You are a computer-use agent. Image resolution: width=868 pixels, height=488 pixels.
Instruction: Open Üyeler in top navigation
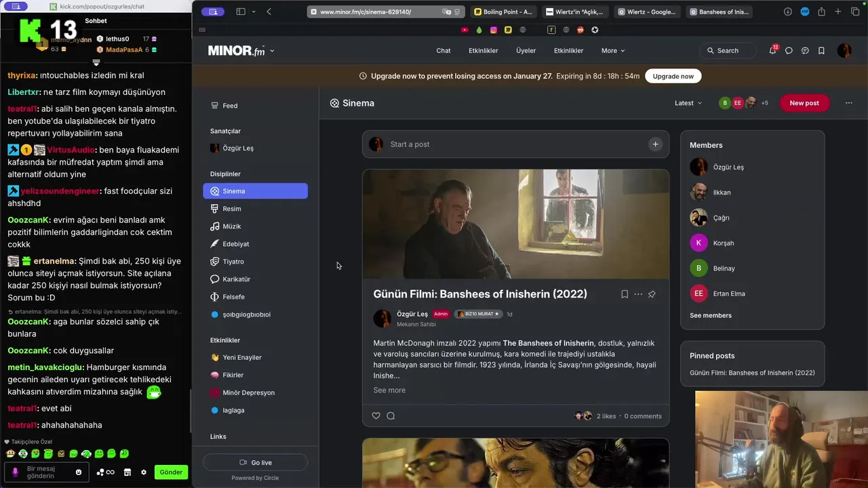tap(526, 51)
